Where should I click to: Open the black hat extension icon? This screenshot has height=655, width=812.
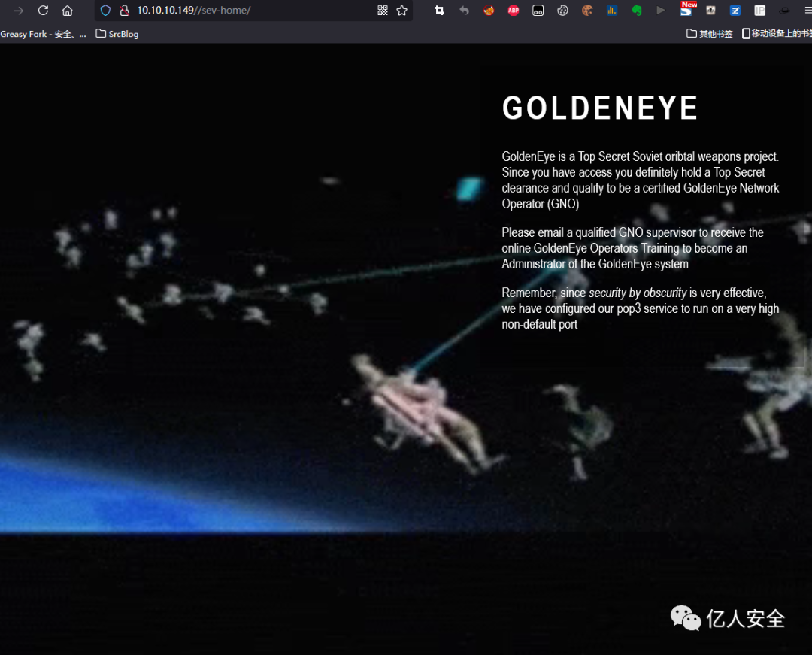(784, 11)
